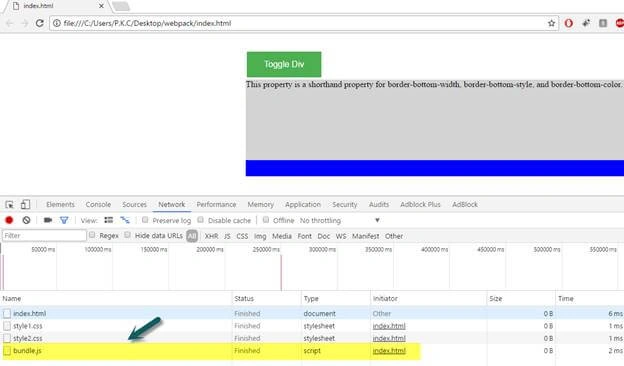Filter requests by Doc
This screenshot has height=366, width=624.
[x=324, y=236]
